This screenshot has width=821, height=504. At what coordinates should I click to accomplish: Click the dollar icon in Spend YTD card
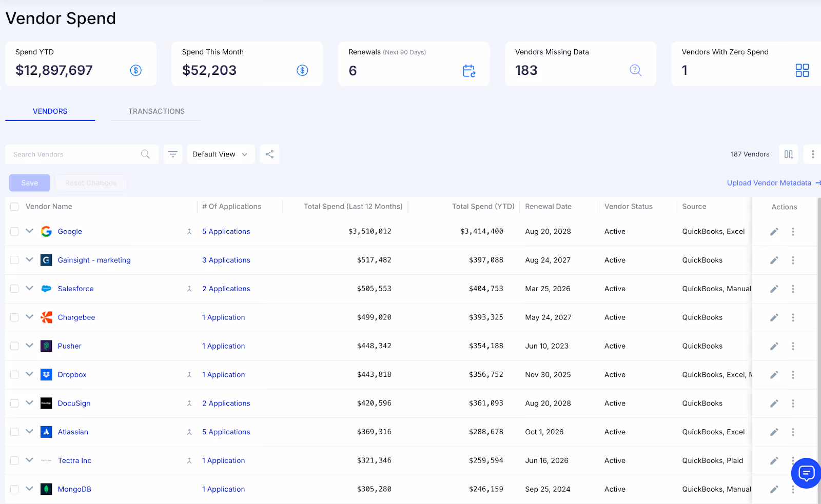point(136,70)
